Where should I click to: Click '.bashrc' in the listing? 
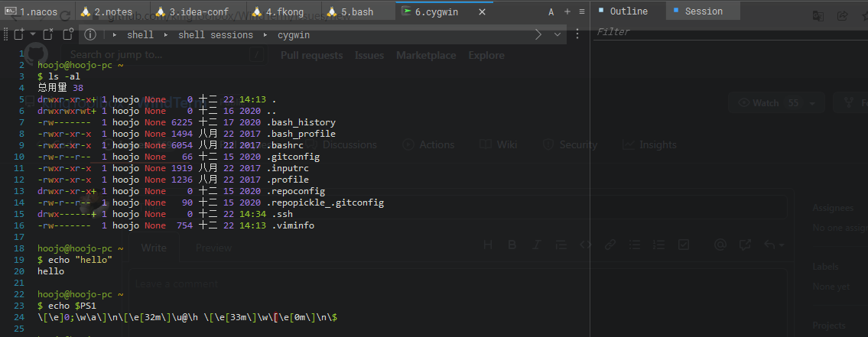(x=284, y=145)
